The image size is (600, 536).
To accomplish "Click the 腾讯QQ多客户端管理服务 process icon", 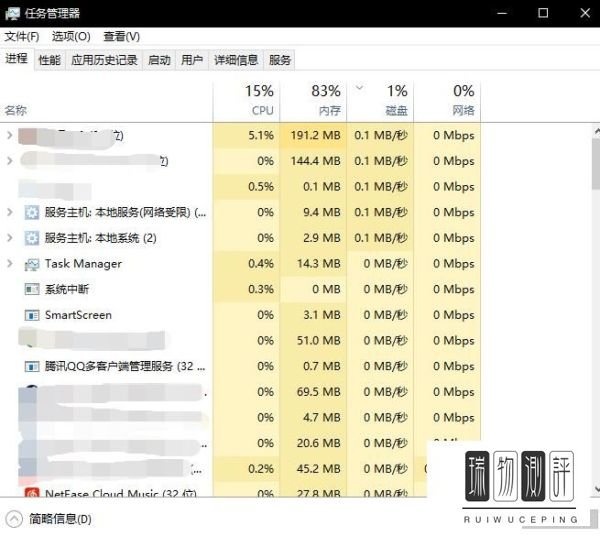I will click(x=32, y=367).
